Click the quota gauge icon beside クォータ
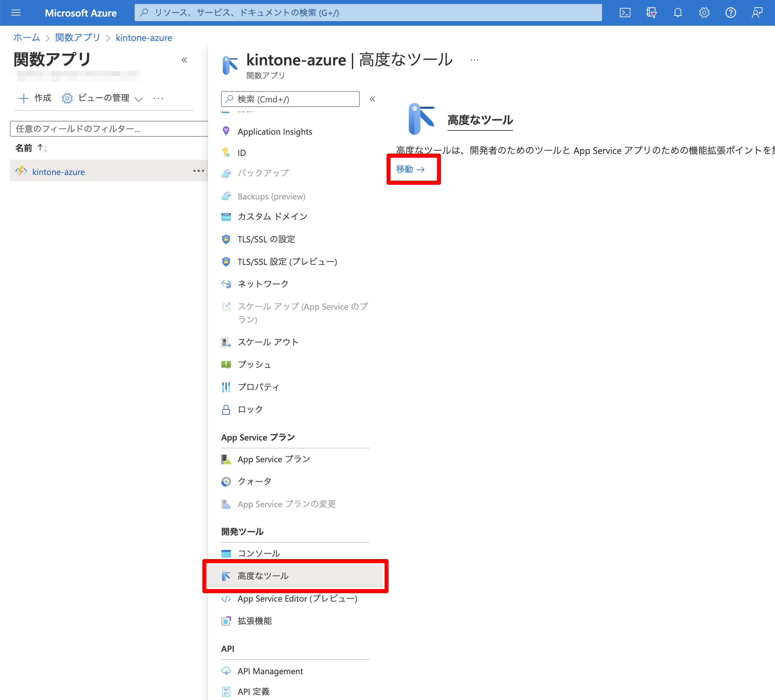This screenshot has height=700, width=775. point(226,481)
